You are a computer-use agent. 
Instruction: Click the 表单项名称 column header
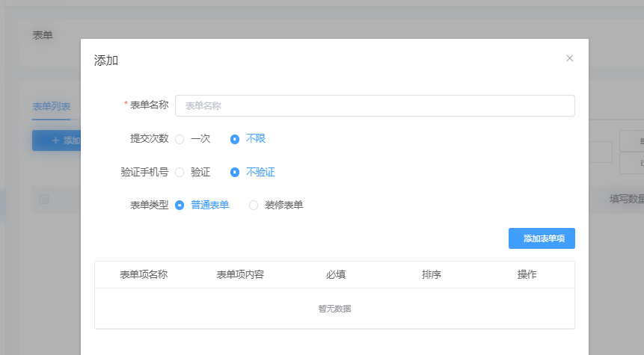144,274
